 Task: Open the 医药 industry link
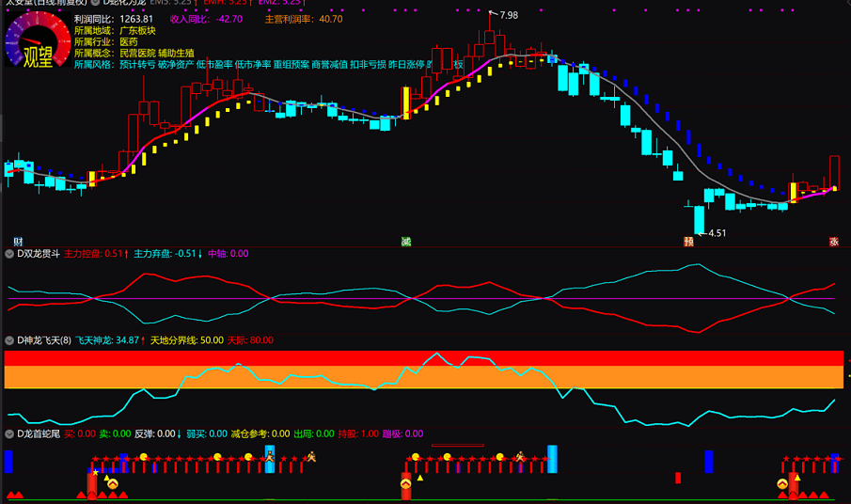(129, 41)
